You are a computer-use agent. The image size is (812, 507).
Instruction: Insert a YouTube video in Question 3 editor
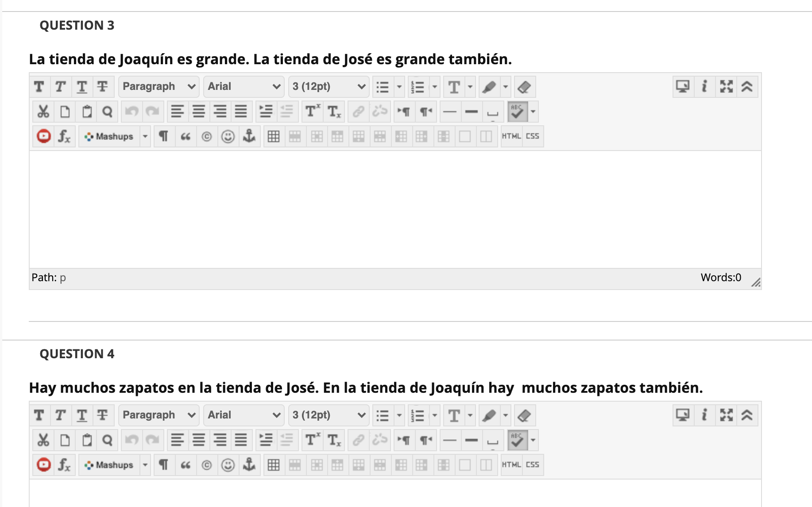point(43,136)
